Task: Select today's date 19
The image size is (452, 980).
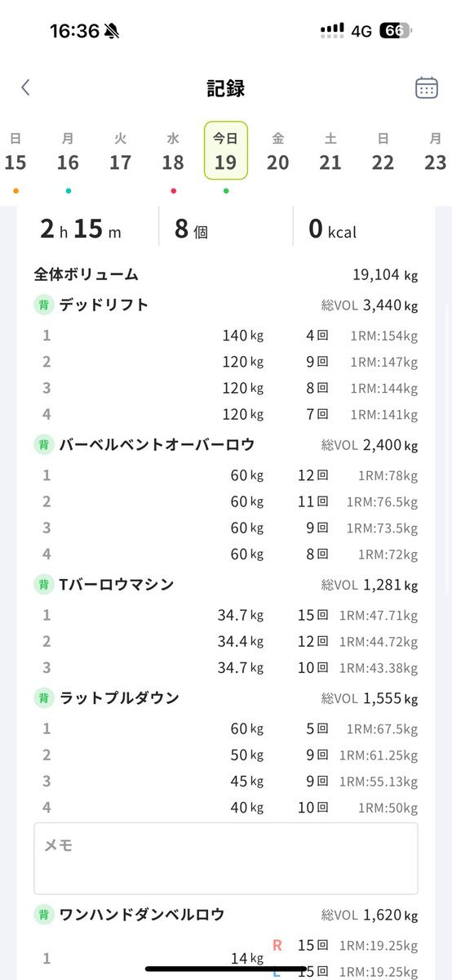Action: [x=226, y=151]
